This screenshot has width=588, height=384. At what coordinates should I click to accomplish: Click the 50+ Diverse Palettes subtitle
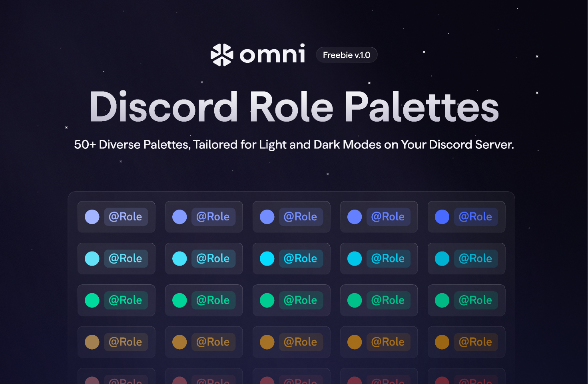294,144
